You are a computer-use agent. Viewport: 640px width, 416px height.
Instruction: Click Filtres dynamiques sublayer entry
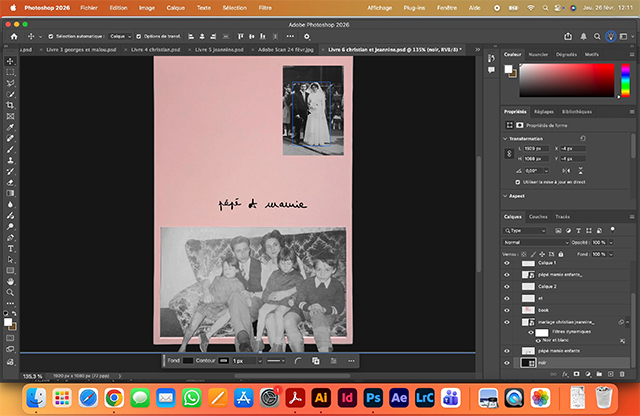(571, 332)
